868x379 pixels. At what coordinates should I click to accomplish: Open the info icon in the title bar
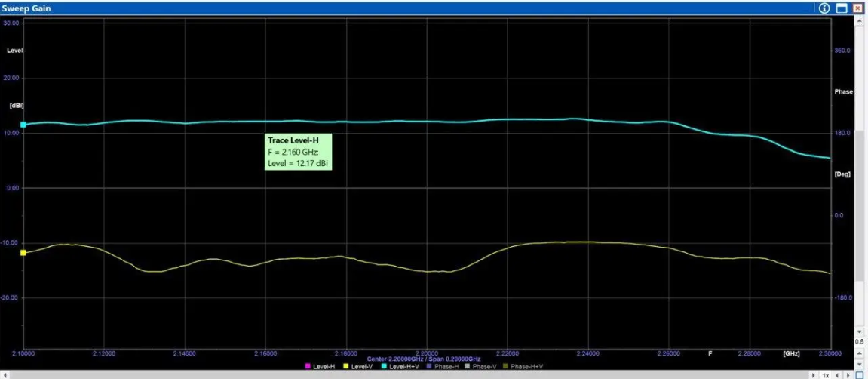[824, 8]
